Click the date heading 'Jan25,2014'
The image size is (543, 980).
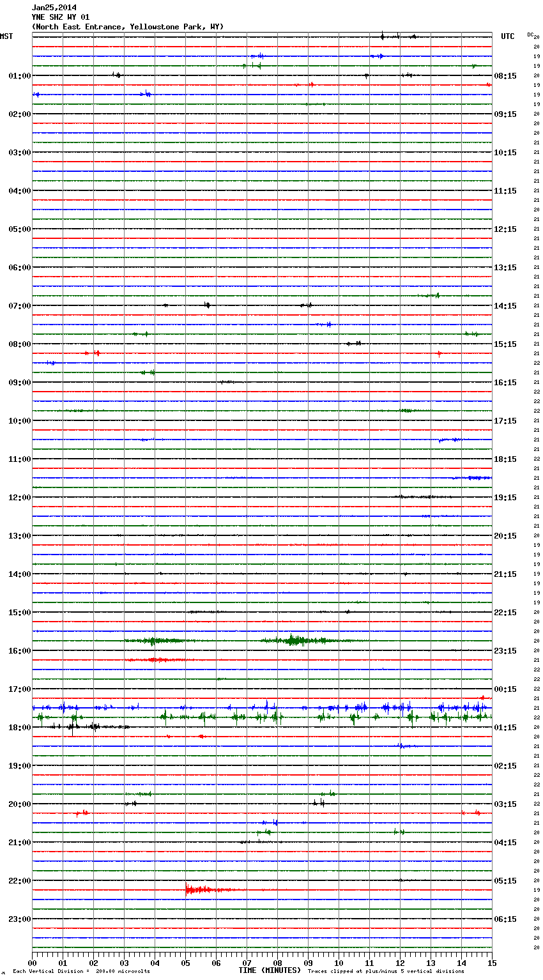54,8
